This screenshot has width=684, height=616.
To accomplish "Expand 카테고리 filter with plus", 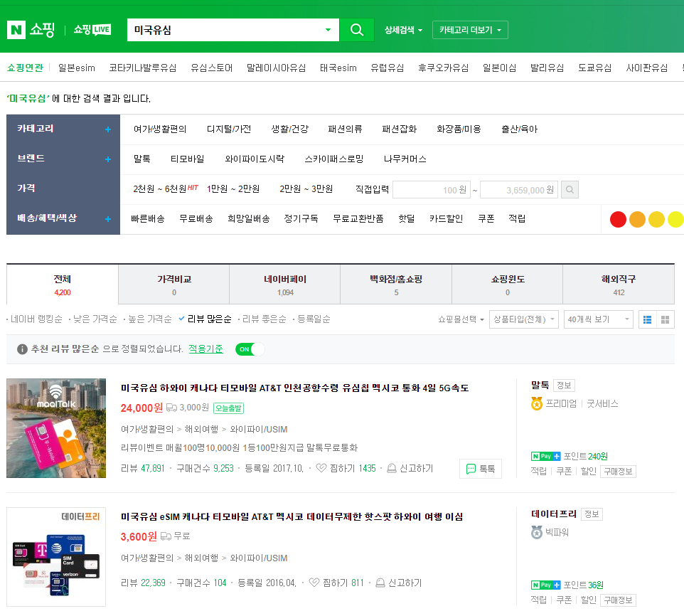I will (x=108, y=129).
